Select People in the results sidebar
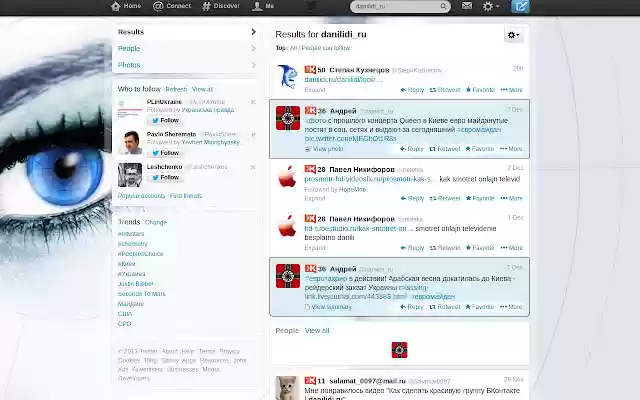Viewport: 640px width, 400px height. point(187,49)
